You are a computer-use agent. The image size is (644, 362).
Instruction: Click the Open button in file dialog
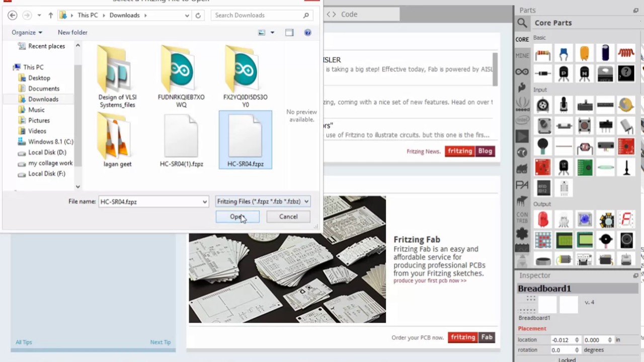click(x=237, y=217)
